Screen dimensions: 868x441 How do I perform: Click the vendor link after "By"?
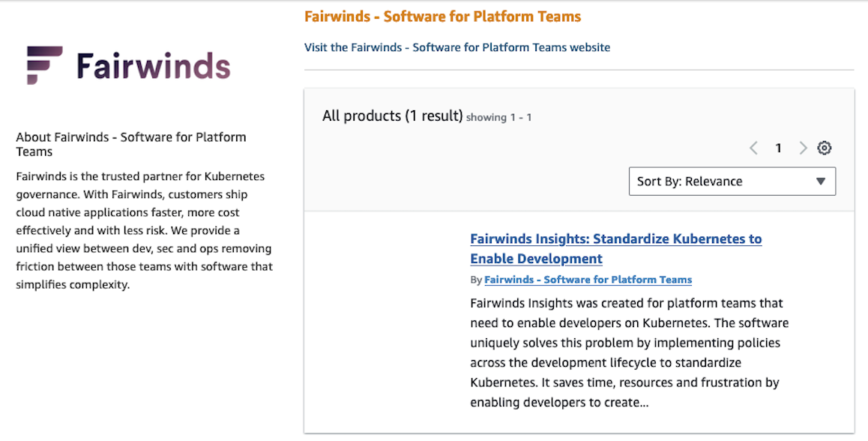tap(588, 280)
